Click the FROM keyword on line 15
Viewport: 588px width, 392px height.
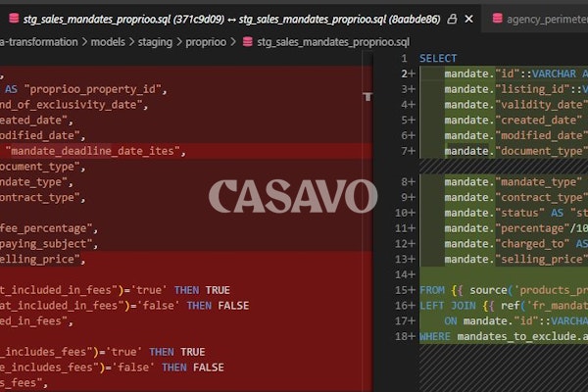tap(432, 290)
